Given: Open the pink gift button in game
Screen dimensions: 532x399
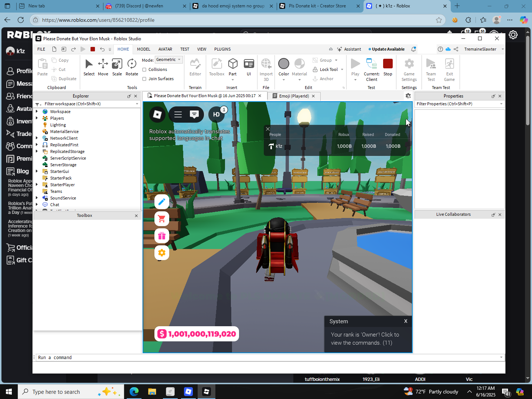Looking at the screenshot, I should (162, 236).
